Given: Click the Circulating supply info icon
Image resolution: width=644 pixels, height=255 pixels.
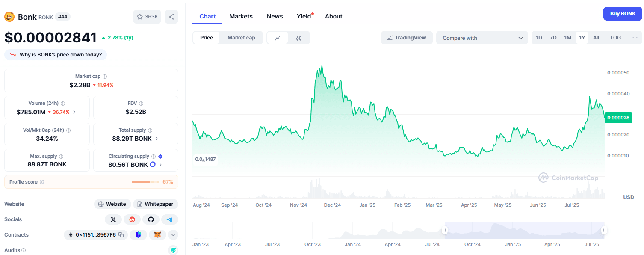Looking at the screenshot, I should (154, 157).
